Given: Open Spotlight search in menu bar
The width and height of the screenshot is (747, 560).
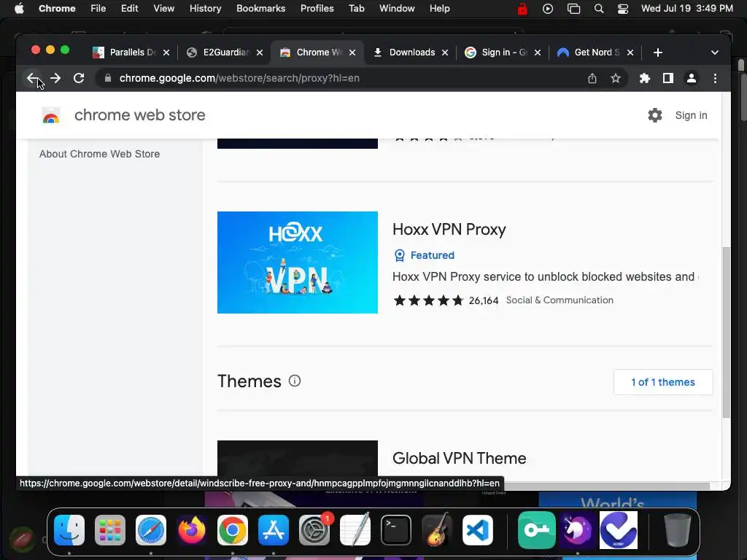Looking at the screenshot, I should pos(599,9).
